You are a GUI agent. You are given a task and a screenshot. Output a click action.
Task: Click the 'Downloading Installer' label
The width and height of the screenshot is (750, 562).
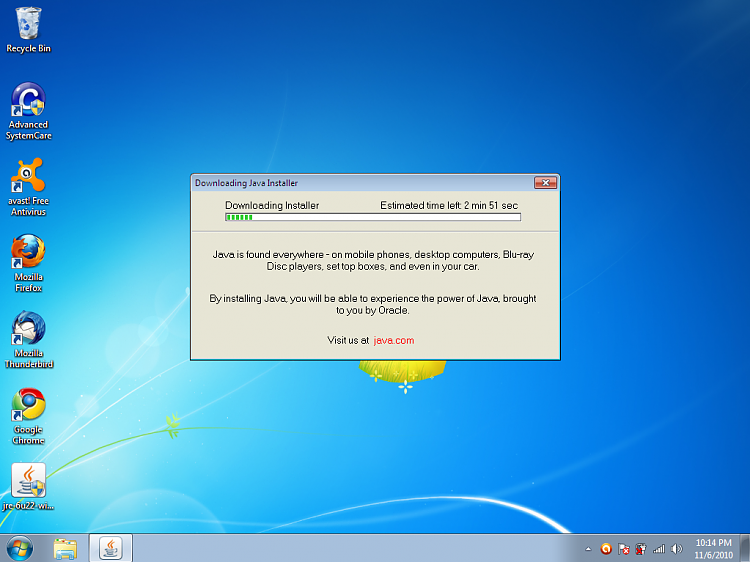(272, 206)
